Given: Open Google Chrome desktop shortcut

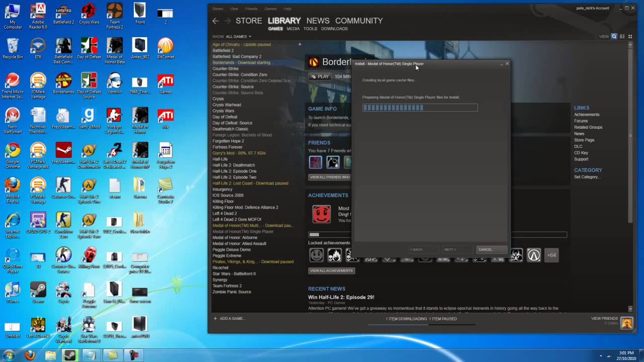Looking at the screenshot, I should [x=13, y=156].
